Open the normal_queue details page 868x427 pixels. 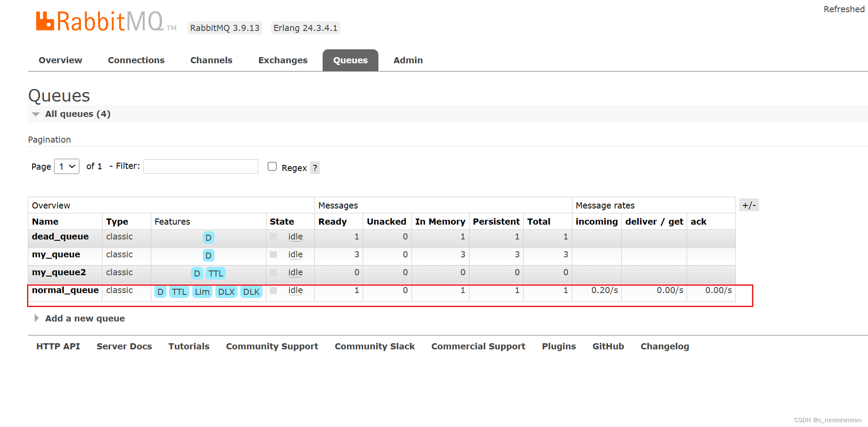65,290
